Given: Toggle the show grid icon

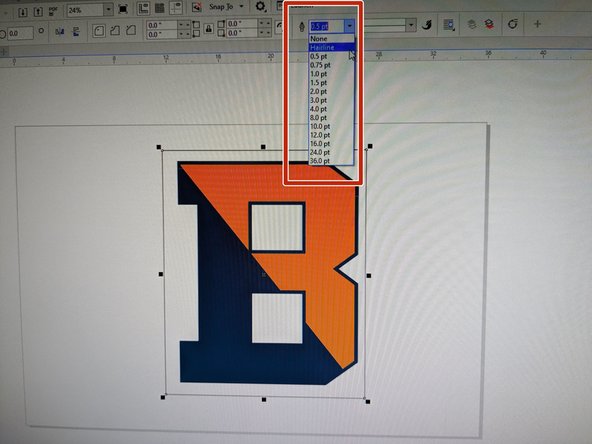Looking at the screenshot, I should (x=160, y=8).
